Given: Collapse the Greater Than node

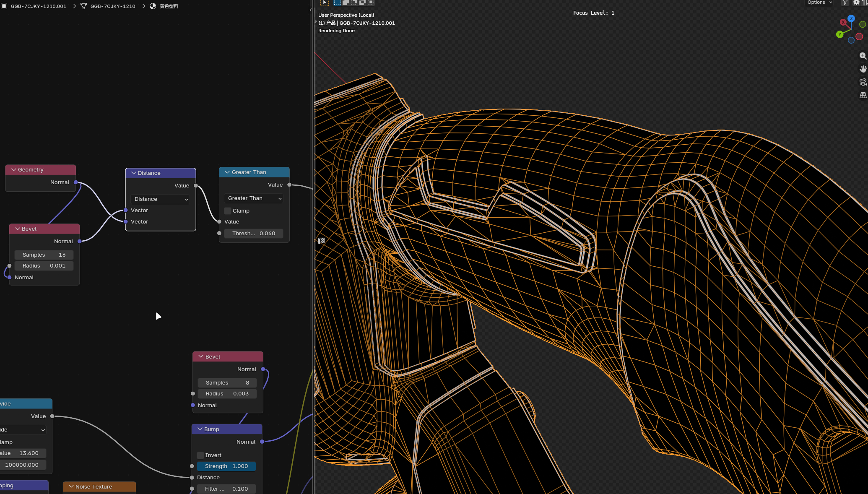Looking at the screenshot, I should (x=227, y=172).
